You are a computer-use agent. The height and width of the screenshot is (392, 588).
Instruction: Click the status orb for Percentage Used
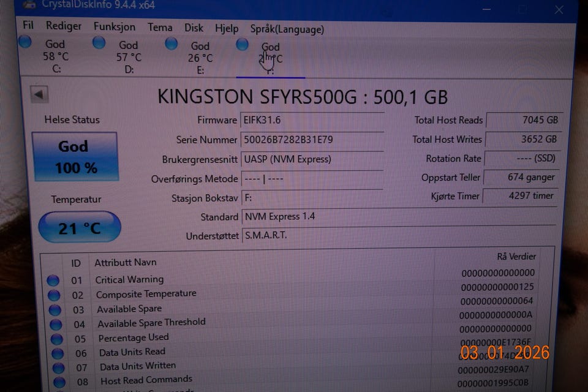tap(57, 339)
